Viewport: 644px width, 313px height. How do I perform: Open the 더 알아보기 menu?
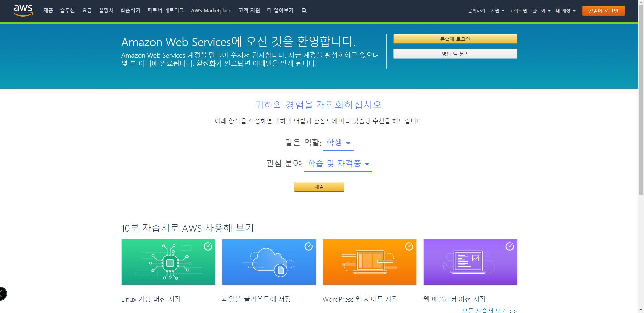pos(280,11)
